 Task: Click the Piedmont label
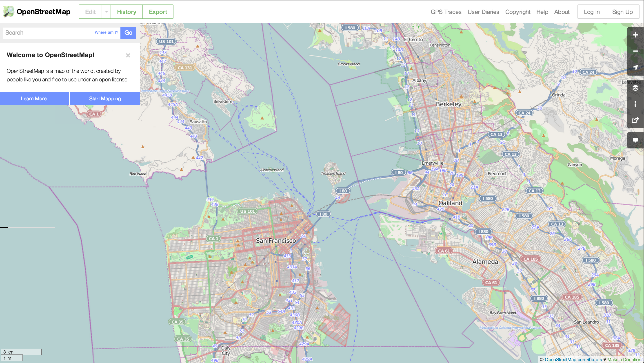point(497,173)
